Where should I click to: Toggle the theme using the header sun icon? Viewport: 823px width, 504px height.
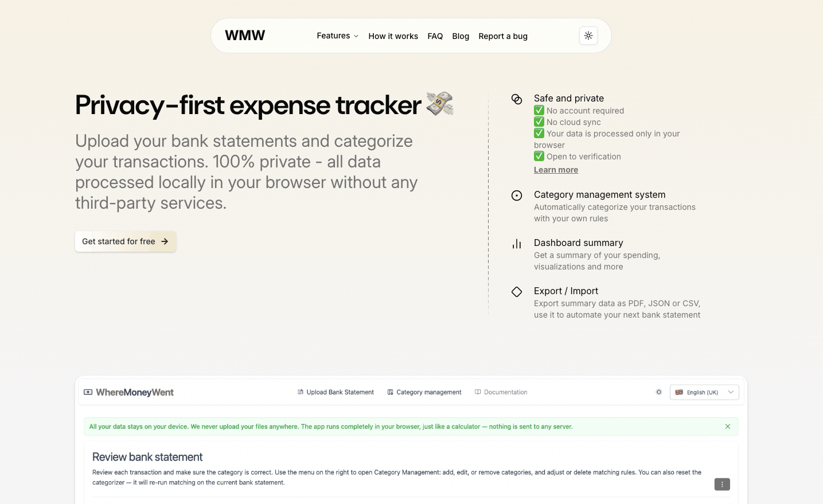tap(588, 35)
